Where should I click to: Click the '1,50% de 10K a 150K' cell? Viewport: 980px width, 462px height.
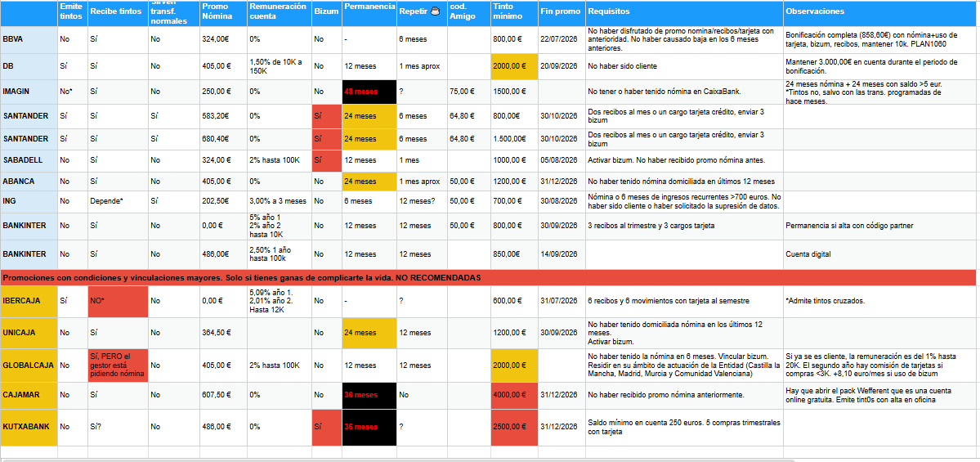(280, 66)
